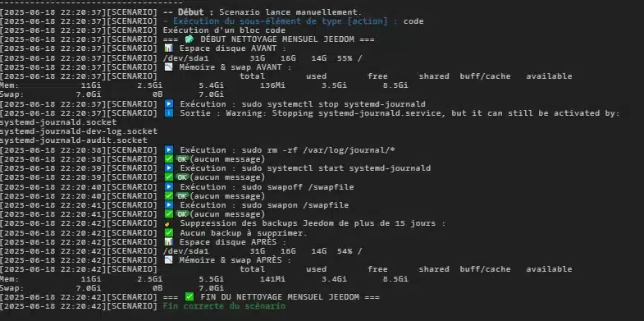The width and height of the screenshot is (644, 321).
Task: Click the broom emoji before DÉBUT NETTOYAGE MENSUEL
Action: point(190,39)
